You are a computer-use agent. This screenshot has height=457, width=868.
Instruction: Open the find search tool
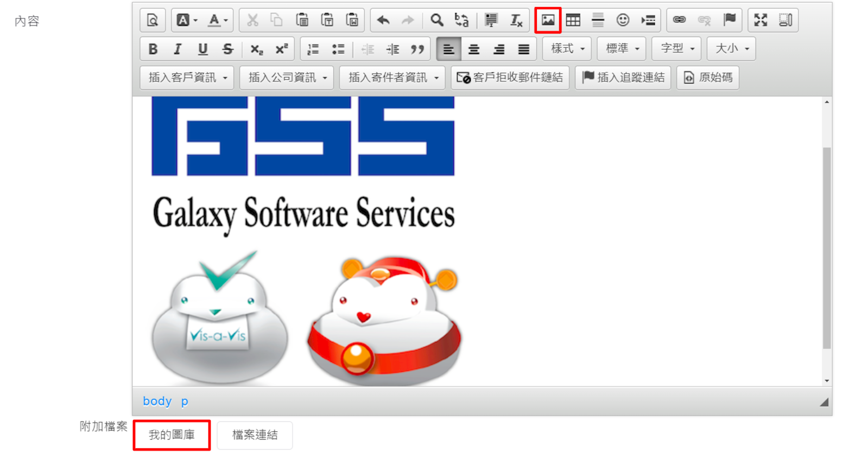pyautogui.click(x=436, y=21)
